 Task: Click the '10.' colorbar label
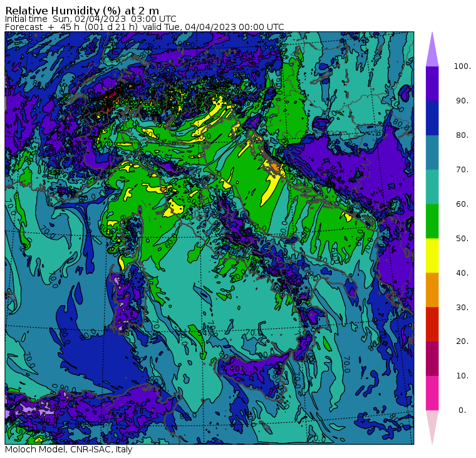[x=462, y=376]
